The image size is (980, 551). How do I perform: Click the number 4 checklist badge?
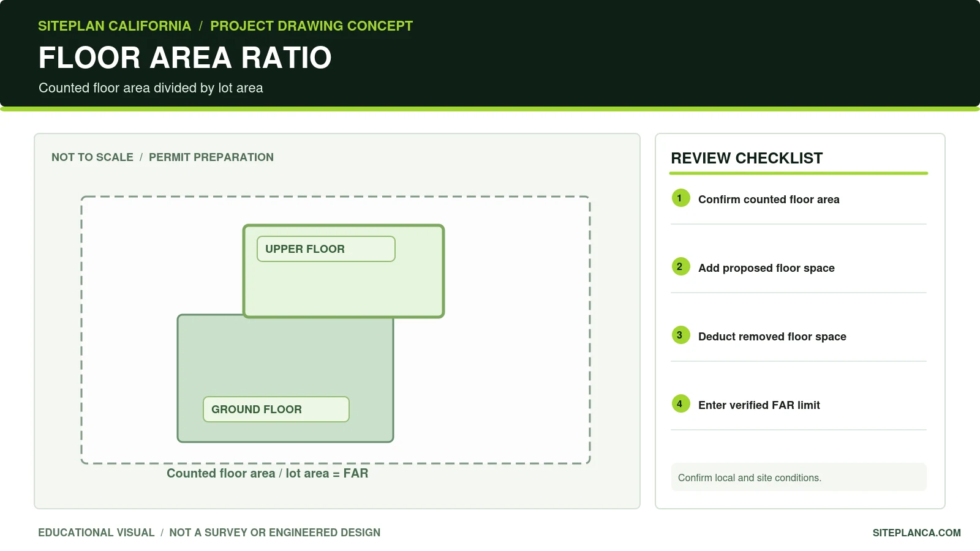680,404
